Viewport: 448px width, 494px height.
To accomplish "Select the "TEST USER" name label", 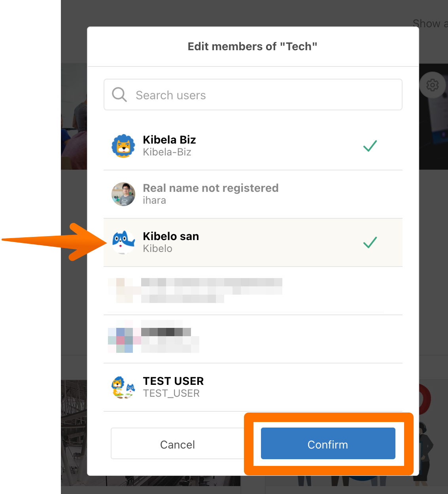I will pyautogui.click(x=173, y=381).
